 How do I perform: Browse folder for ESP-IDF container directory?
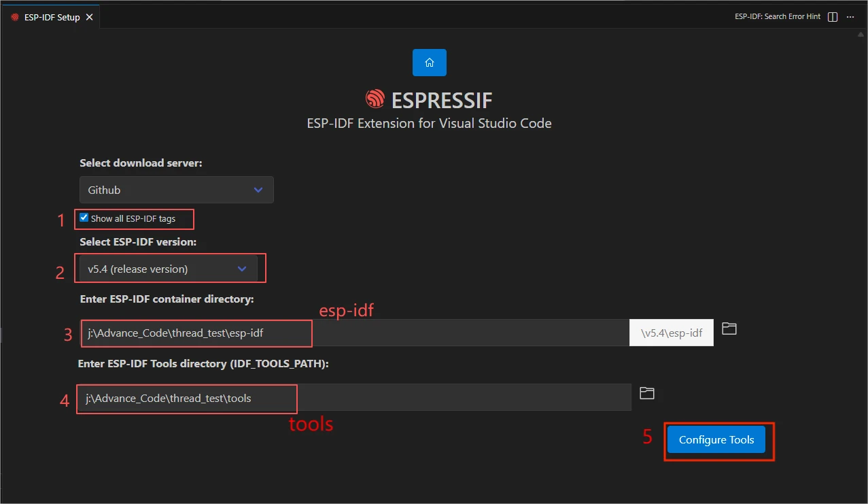pyautogui.click(x=729, y=329)
